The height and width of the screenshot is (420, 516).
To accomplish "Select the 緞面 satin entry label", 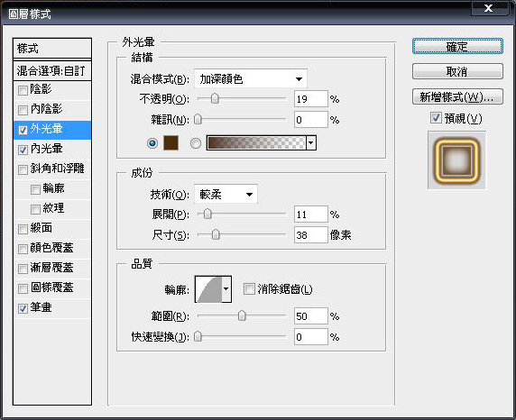I will pyautogui.click(x=41, y=228).
